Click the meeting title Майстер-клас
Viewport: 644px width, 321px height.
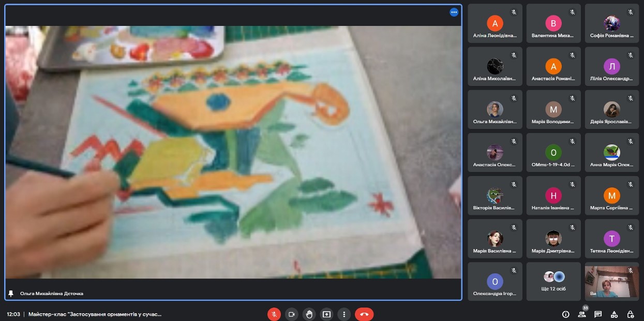95,314
